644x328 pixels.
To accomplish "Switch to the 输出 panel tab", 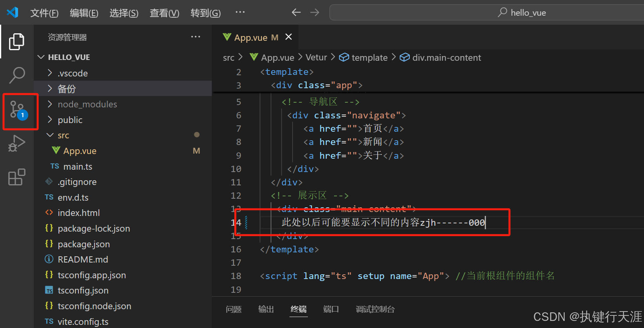I will [x=266, y=309].
